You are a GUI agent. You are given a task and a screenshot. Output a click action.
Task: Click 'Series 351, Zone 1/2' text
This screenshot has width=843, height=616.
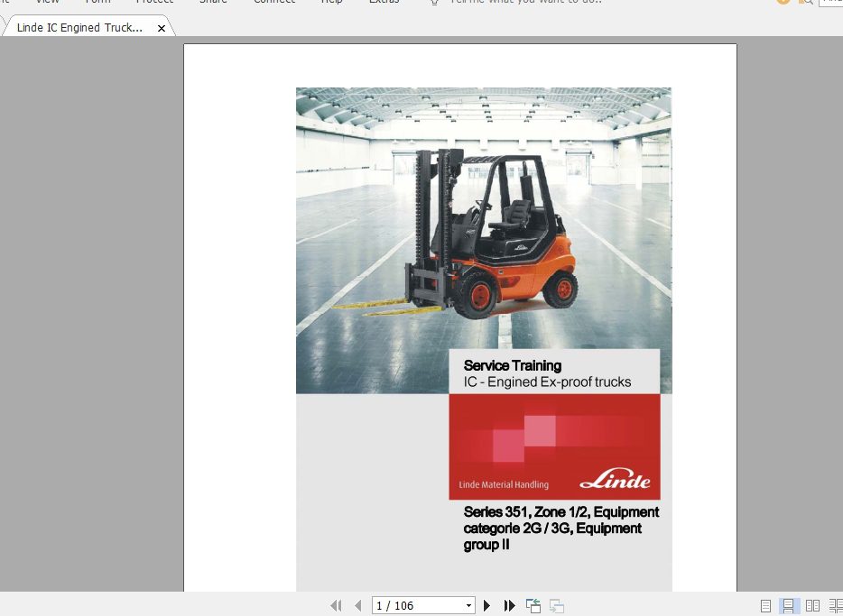tap(526, 511)
